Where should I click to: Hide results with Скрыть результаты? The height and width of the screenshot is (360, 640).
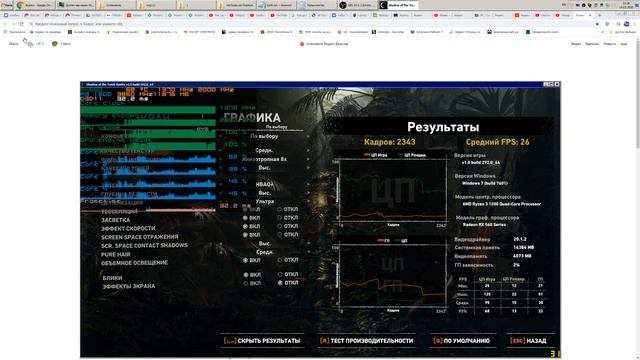click(262, 340)
